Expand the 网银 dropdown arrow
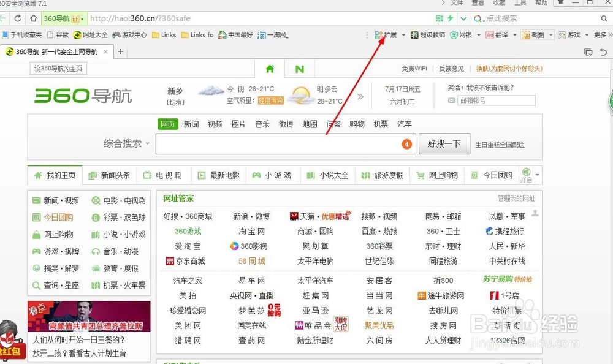 pyautogui.click(x=479, y=35)
